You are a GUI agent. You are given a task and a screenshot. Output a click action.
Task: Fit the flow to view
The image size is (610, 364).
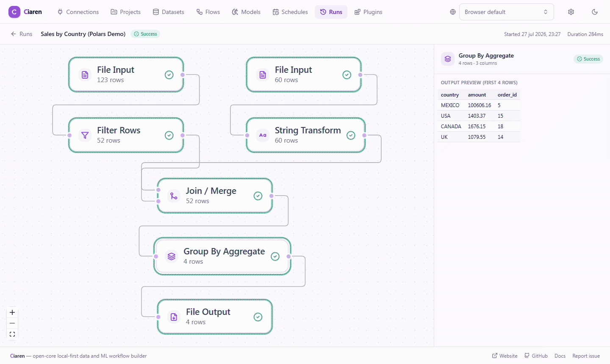coord(12,334)
